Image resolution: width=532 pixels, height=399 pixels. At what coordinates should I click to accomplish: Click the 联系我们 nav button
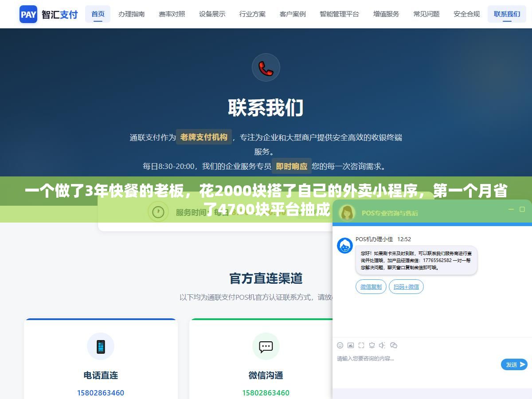pos(507,14)
